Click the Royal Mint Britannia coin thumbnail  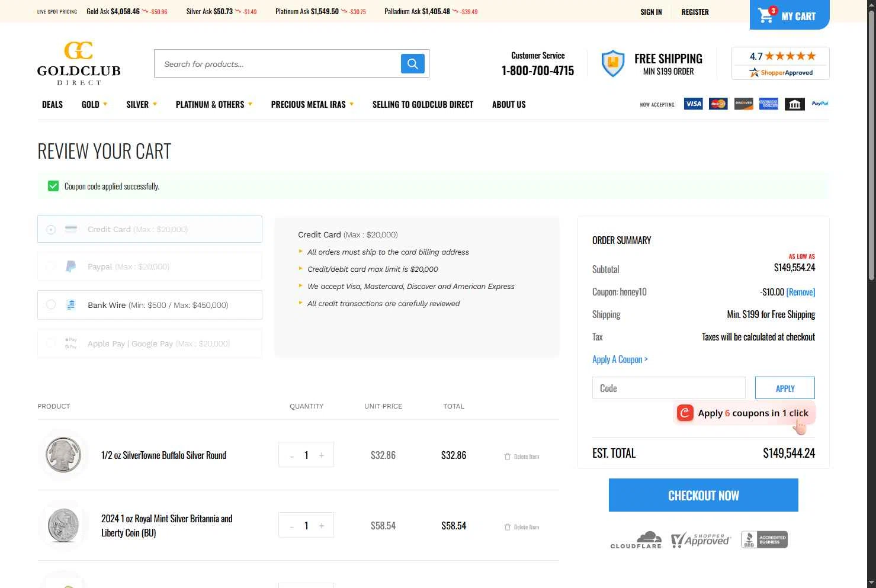tap(63, 525)
